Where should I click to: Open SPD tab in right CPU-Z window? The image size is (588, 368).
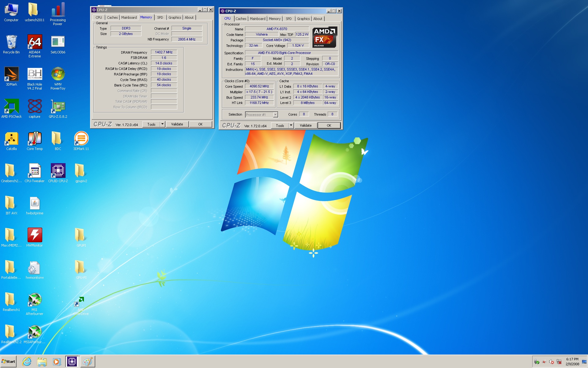click(289, 19)
